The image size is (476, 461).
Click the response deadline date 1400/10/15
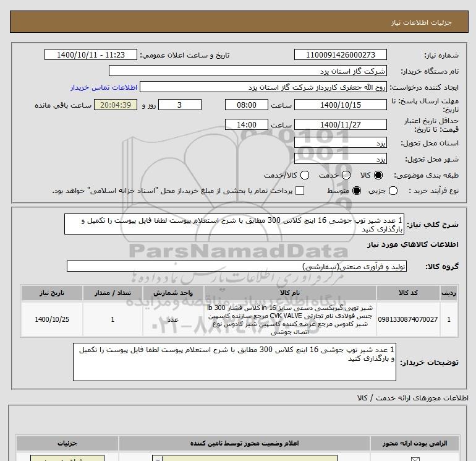(340, 105)
